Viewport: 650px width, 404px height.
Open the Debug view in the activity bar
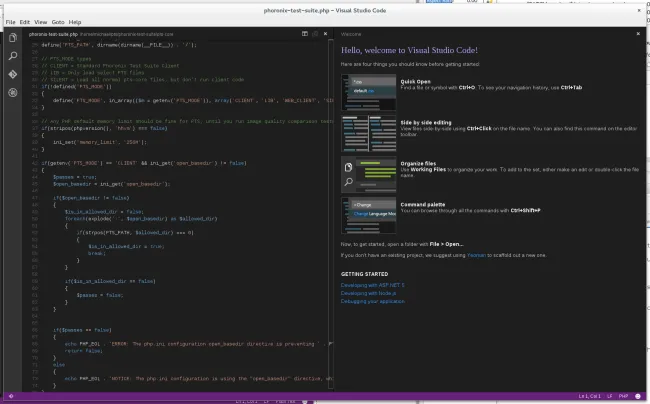tap(12, 92)
